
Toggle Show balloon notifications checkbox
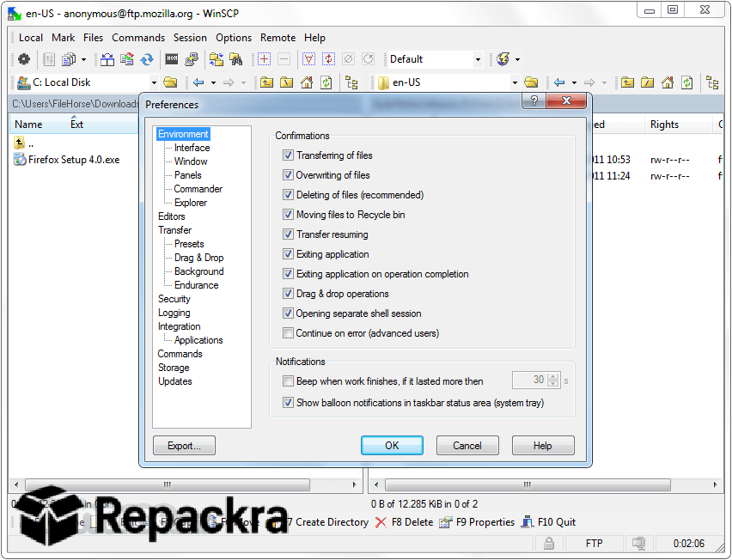[x=288, y=402]
